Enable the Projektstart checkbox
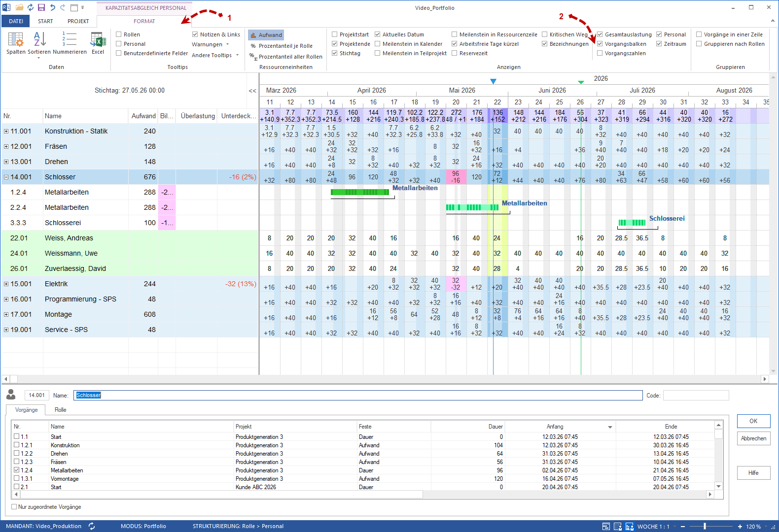 [335, 34]
